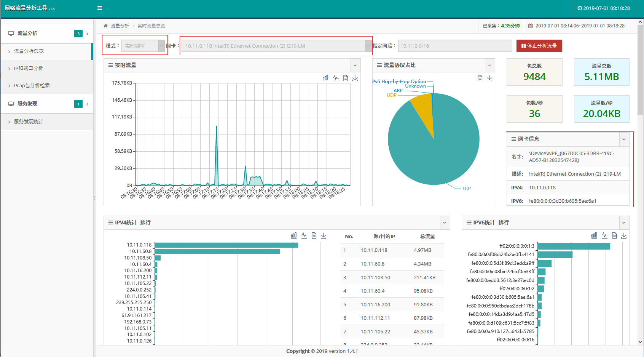Open the mode dropdown showing 实时监听
644x357 pixels.
coord(143,46)
